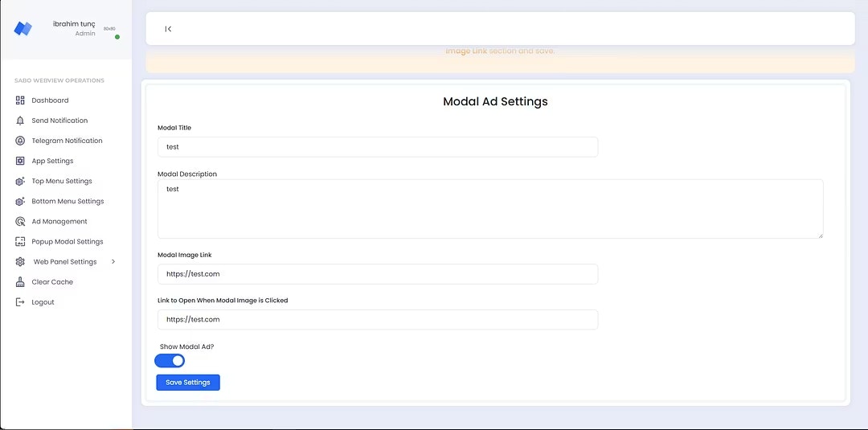Viewport: 868px width, 430px height.
Task: Open Web Panel Settings menu item
Action: coord(67,262)
